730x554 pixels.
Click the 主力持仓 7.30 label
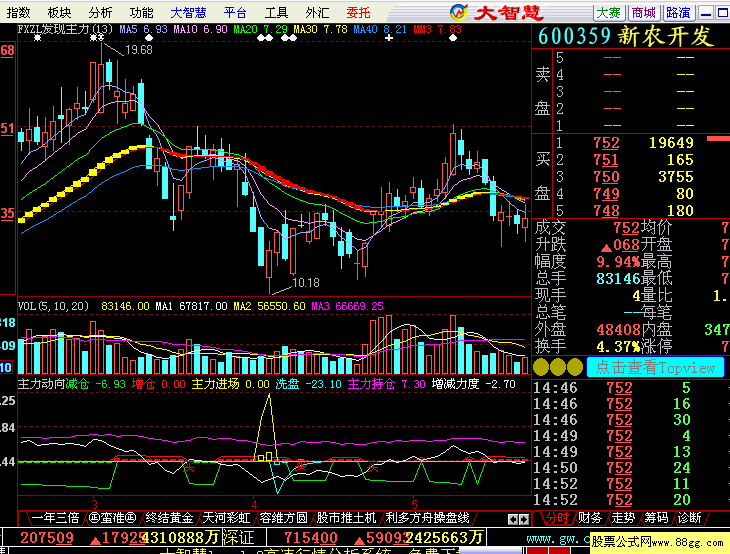pyautogui.click(x=386, y=384)
